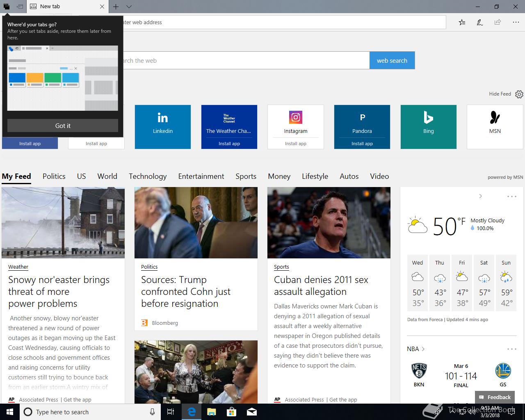
Task: Open the Windows Start menu
Action: click(x=10, y=412)
